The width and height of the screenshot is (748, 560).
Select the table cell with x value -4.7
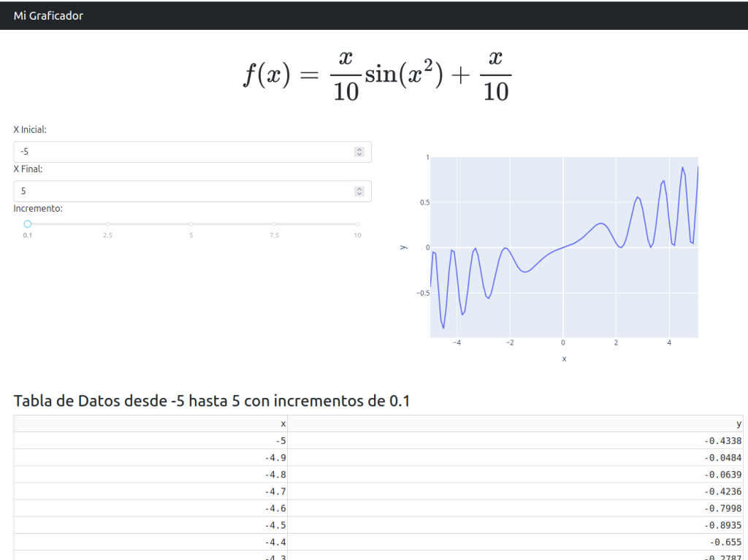coord(150,491)
